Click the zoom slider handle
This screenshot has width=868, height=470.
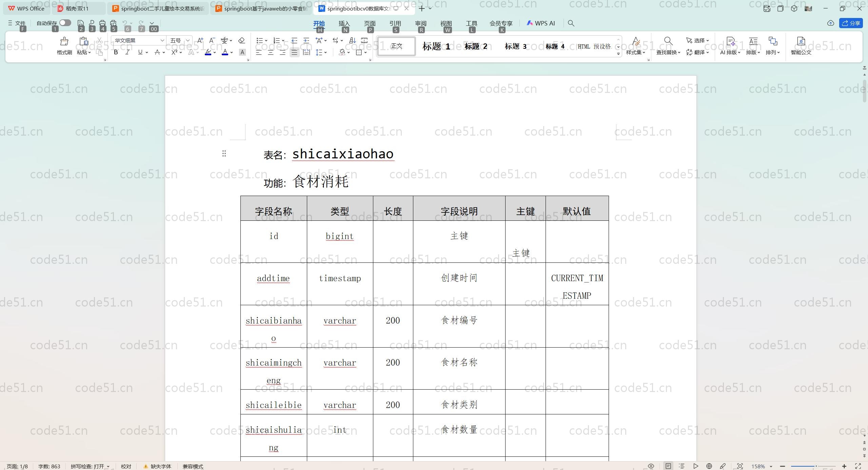[x=816, y=466]
